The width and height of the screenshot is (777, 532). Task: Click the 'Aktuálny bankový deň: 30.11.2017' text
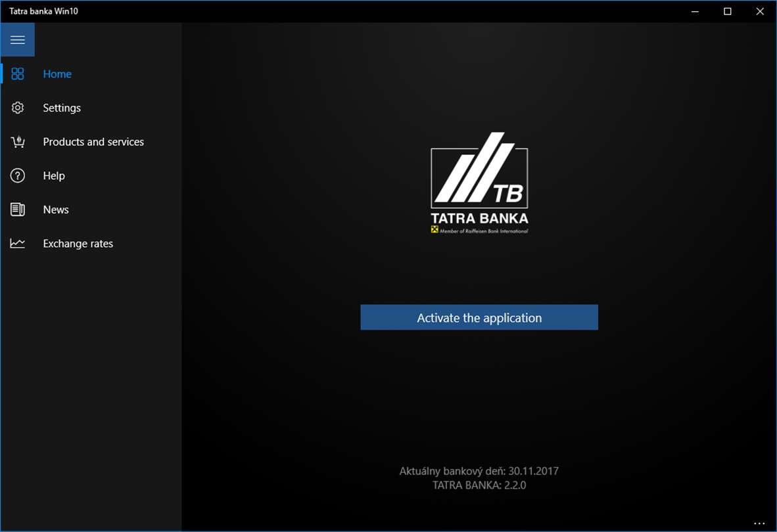click(479, 471)
